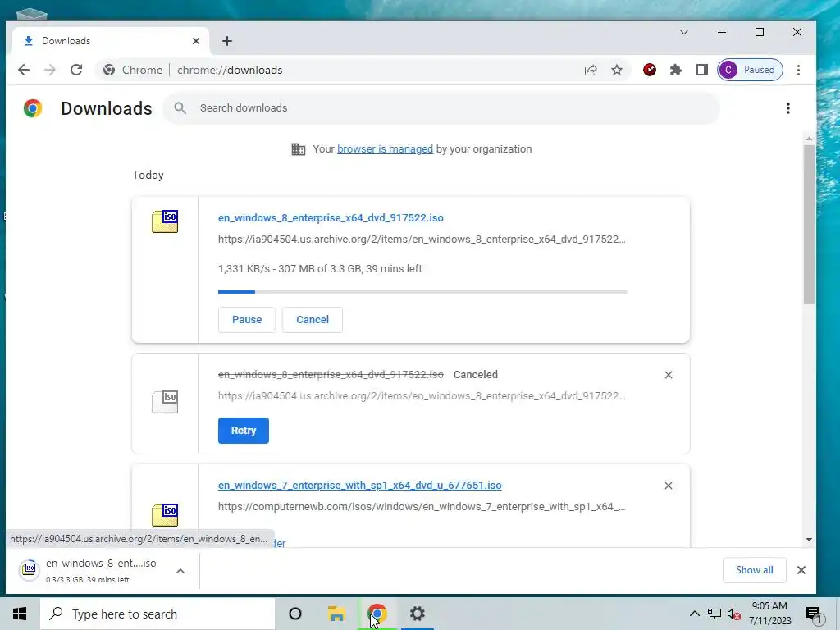Open Settings gear on taskbar

click(418, 614)
